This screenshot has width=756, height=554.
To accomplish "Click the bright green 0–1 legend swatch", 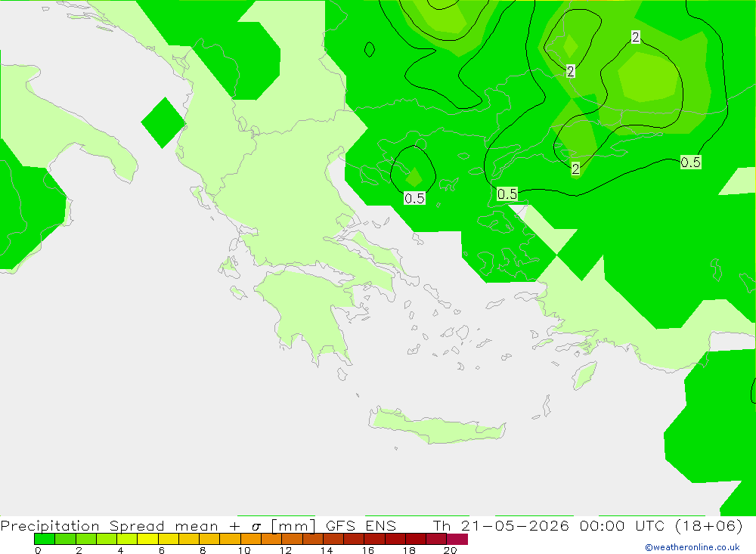I will point(45,539).
